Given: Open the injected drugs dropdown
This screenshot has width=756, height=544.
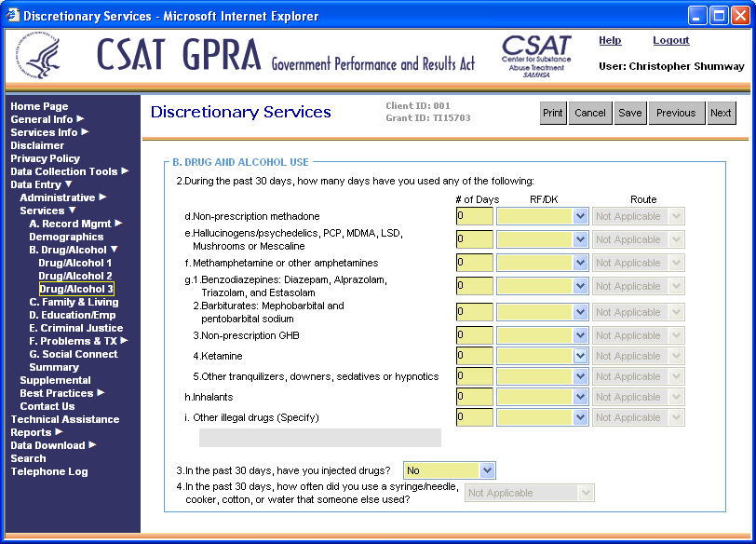Looking at the screenshot, I should click(x=487, y=470).
